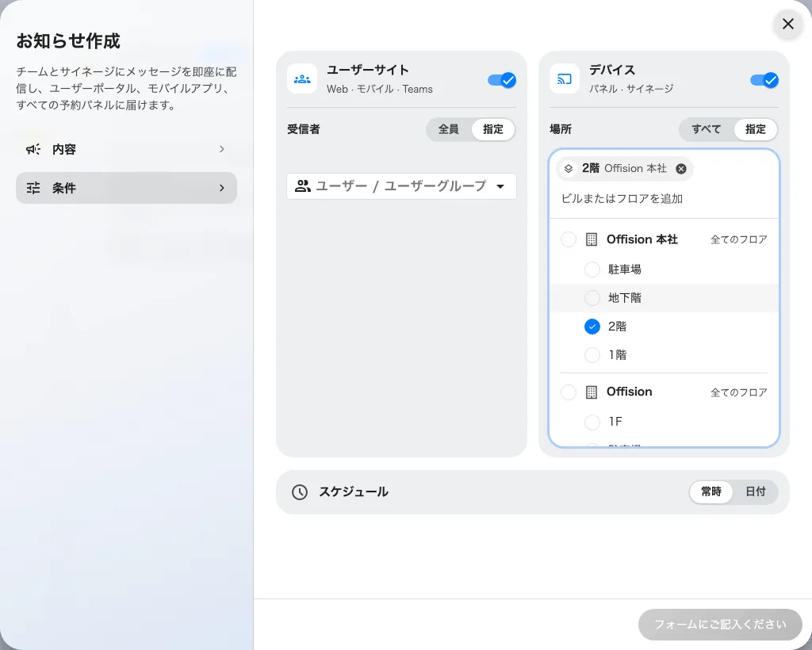812x650 pixels.
Task: Click the 場所 label
Action: click(x=561, y=129)
